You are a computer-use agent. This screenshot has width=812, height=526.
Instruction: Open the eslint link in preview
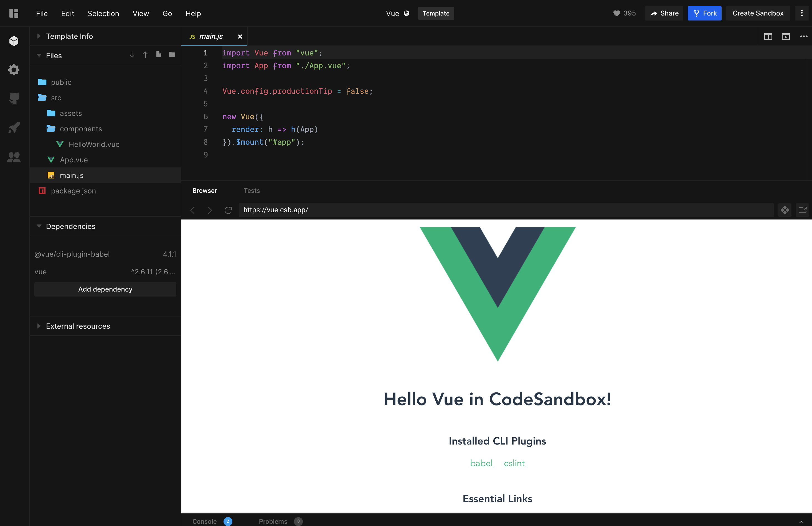[514, 463]
